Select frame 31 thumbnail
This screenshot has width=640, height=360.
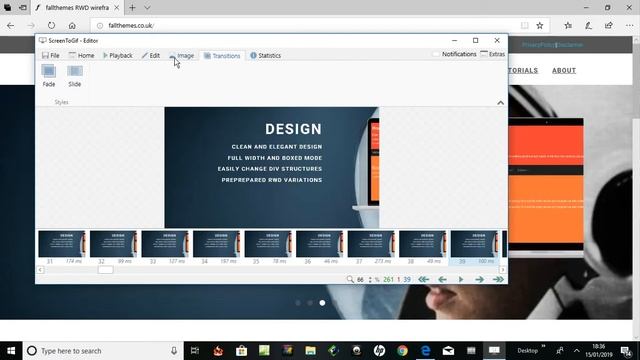(x=62, y=247)
